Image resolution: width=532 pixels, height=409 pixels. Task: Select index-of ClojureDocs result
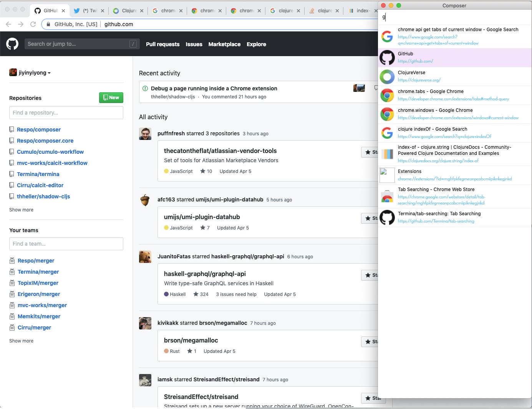pos(455,154)
